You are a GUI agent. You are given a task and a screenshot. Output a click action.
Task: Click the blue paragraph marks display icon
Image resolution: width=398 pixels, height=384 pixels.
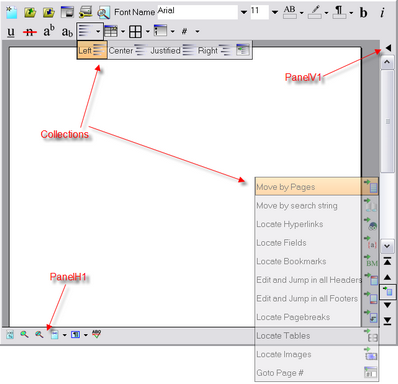(x=75, y=334)
